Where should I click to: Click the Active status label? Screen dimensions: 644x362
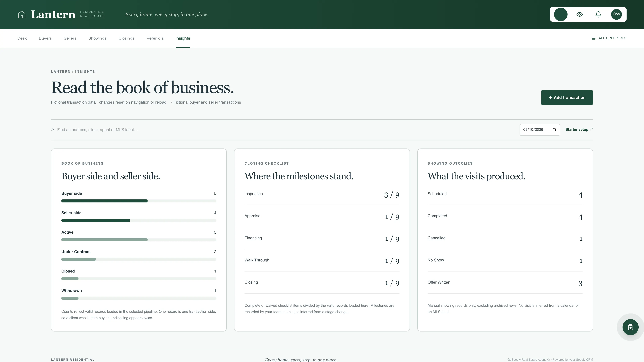67,232
